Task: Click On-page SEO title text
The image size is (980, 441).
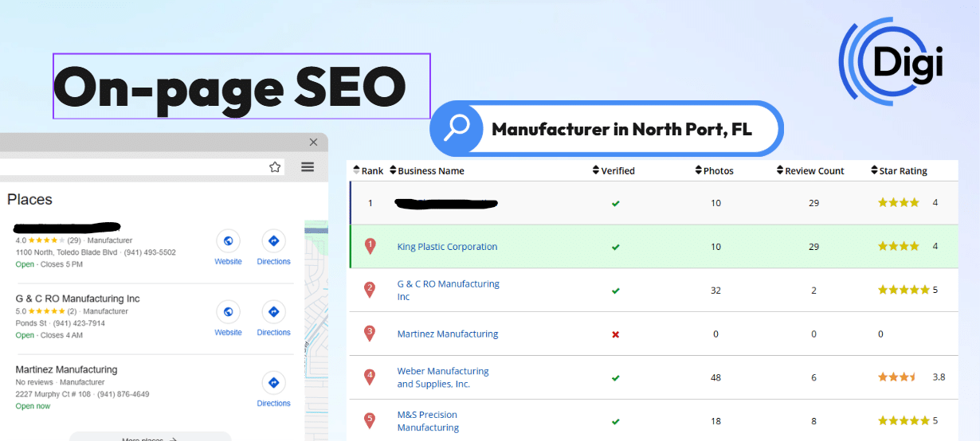Action: (x=229, y=87)
